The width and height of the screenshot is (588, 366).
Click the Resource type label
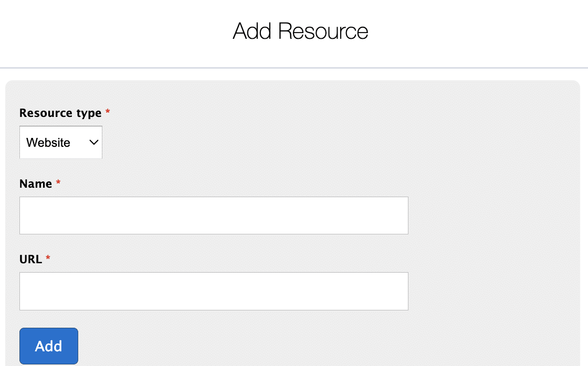click(60, 113)
